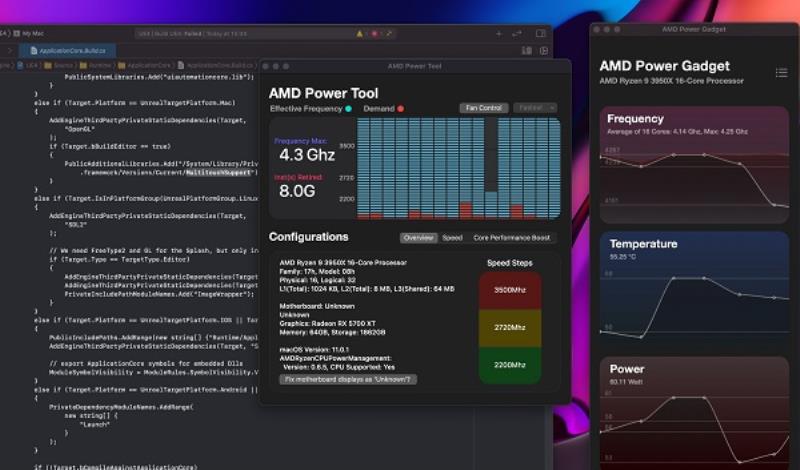Screen dimensions: 800x470
Task: Open ApplicationCore.Build.cs file breadcrumb
Action: click(x=216, y=65)
